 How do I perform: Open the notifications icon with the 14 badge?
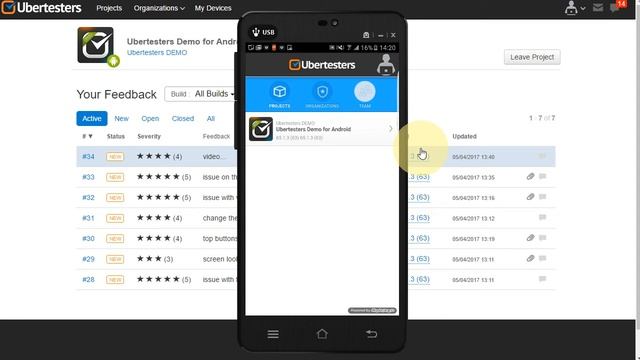[617, 7]
